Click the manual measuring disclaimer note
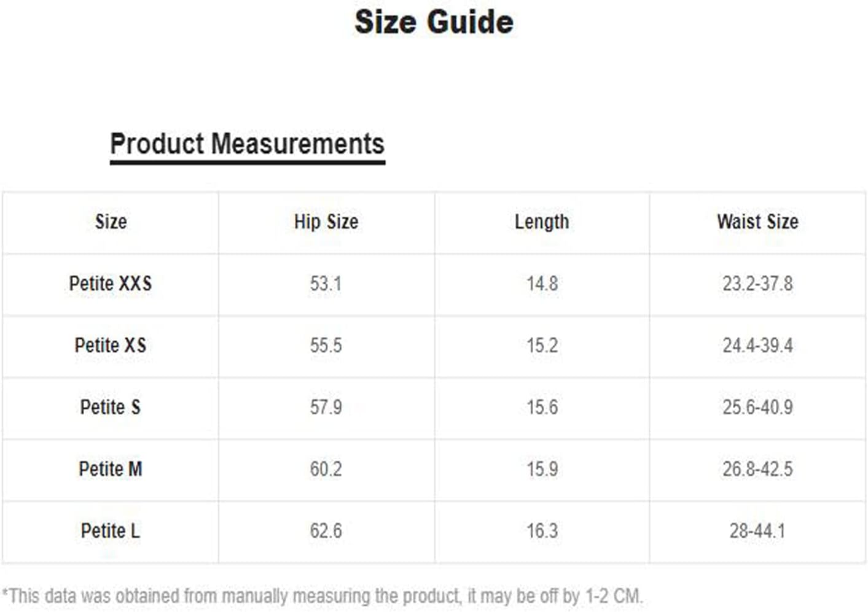The image size is (868, 612). click(323, 595)
